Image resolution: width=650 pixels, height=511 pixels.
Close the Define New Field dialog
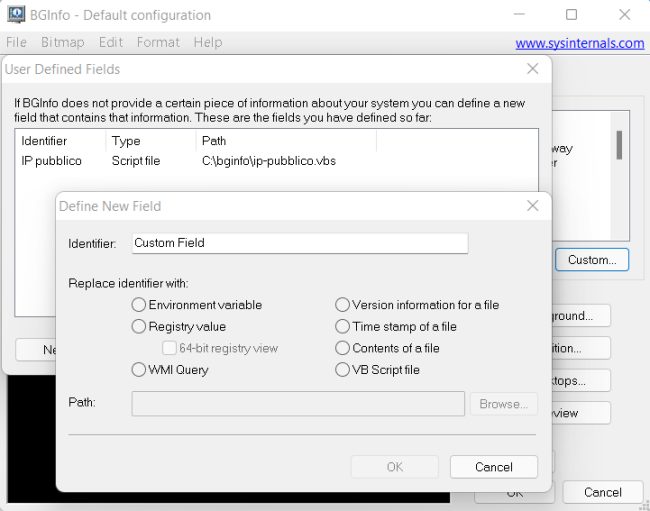click(x=533, y=206)
